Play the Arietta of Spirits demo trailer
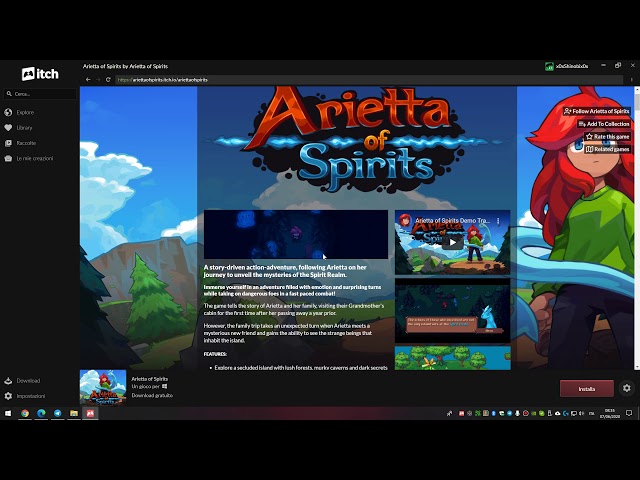The width and height of the screenshot is (640, 480). tap(452, 241)
